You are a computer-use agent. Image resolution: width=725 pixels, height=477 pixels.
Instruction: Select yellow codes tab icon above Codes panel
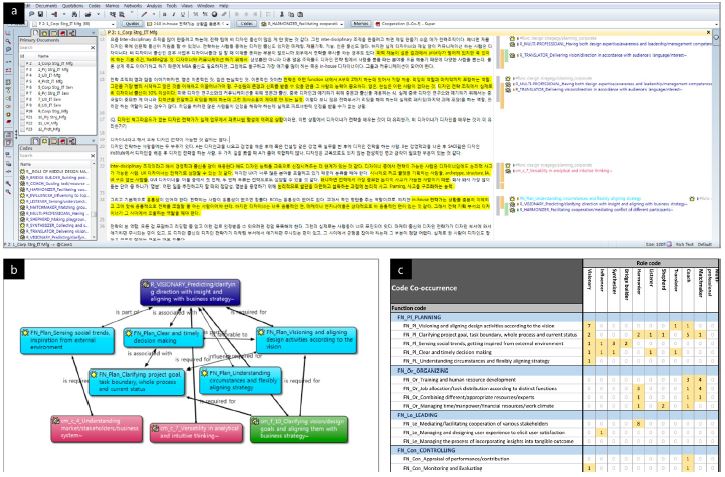point(44,141)
